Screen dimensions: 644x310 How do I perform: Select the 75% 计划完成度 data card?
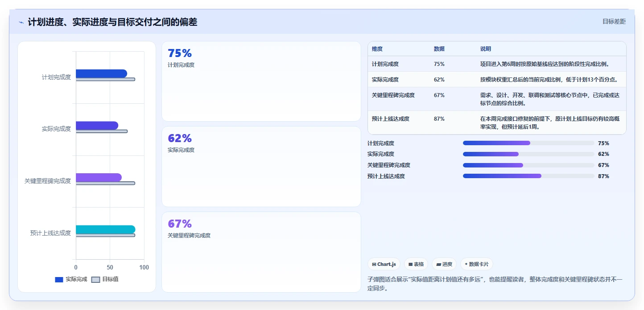(x=261, y=81)
